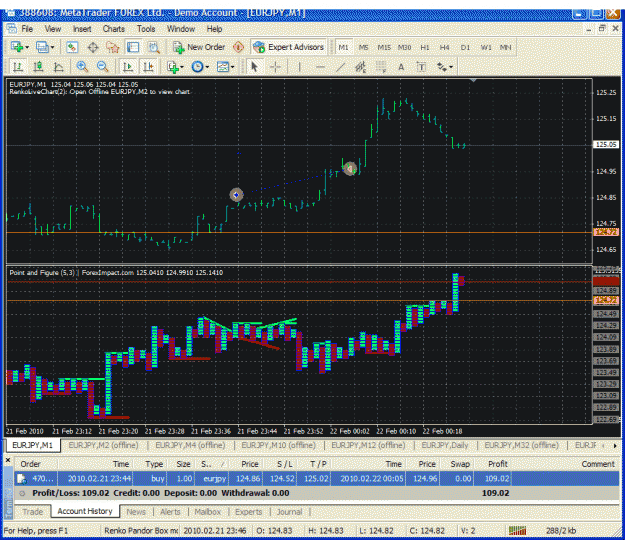Click the trade exit marker on chart

coord(350,169)
